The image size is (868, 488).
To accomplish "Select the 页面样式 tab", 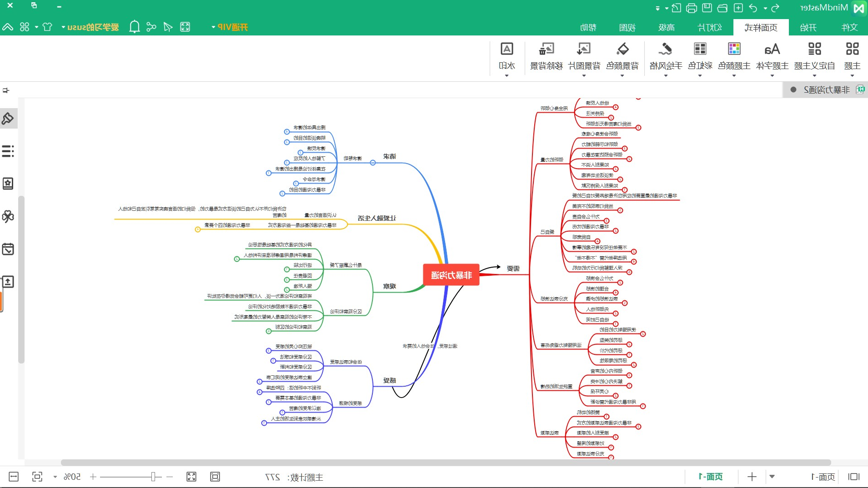I will click(761, 27).
